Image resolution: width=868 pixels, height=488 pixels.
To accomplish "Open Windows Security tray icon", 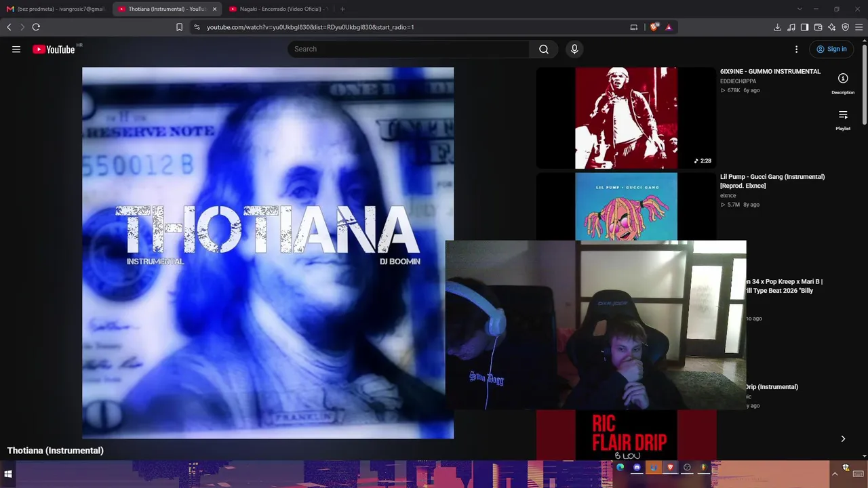I will [x=846, y=468].
